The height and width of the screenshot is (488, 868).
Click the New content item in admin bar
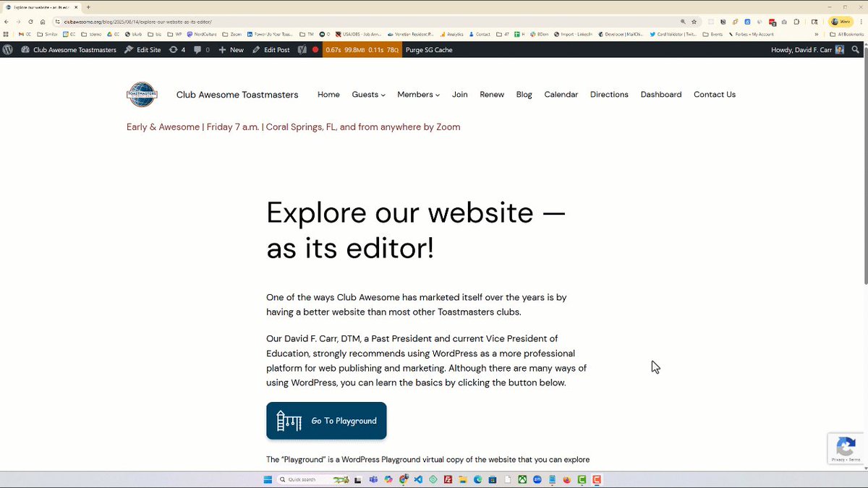pos(231,50)
